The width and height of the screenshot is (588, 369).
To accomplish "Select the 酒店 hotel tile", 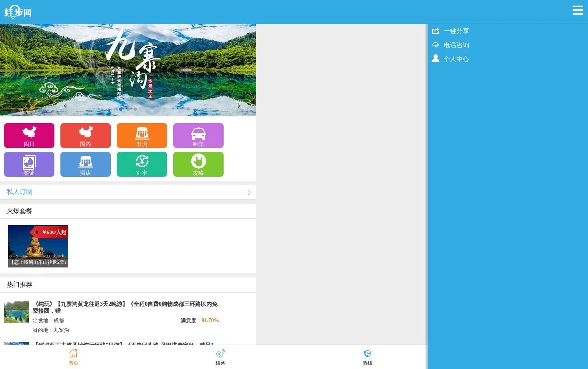I will point(86,164).
